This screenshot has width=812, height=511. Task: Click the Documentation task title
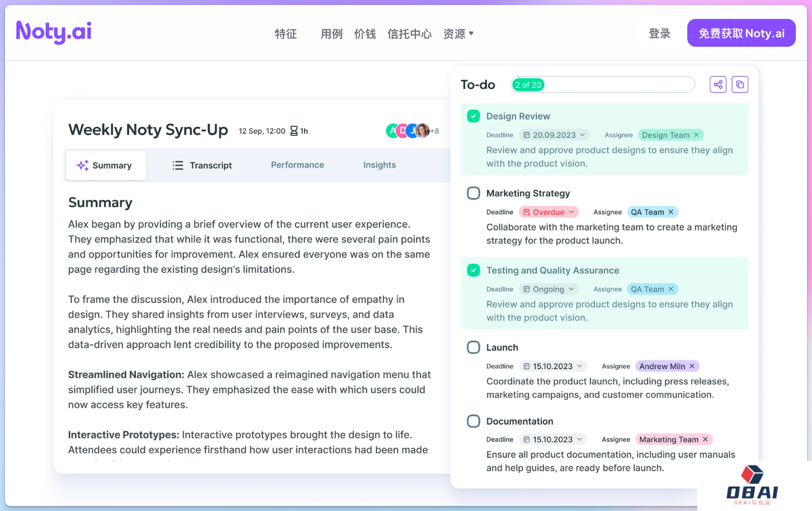coord(520,421)
